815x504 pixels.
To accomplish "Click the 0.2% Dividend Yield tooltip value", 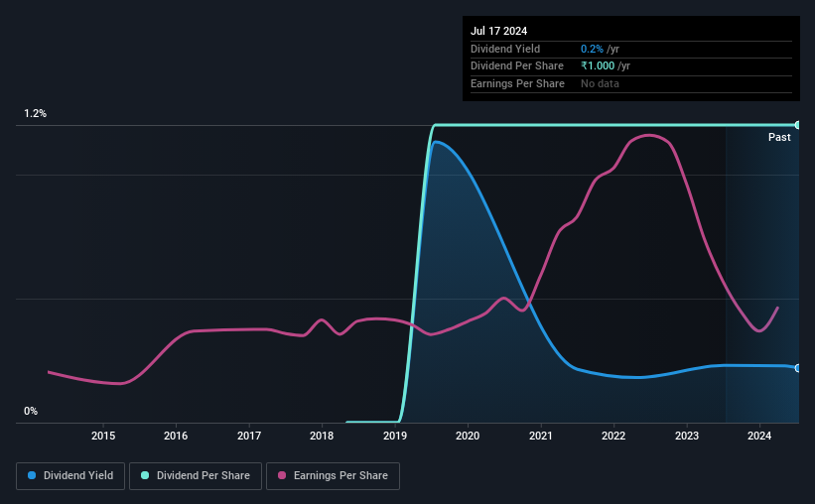I will click(592, 49).
